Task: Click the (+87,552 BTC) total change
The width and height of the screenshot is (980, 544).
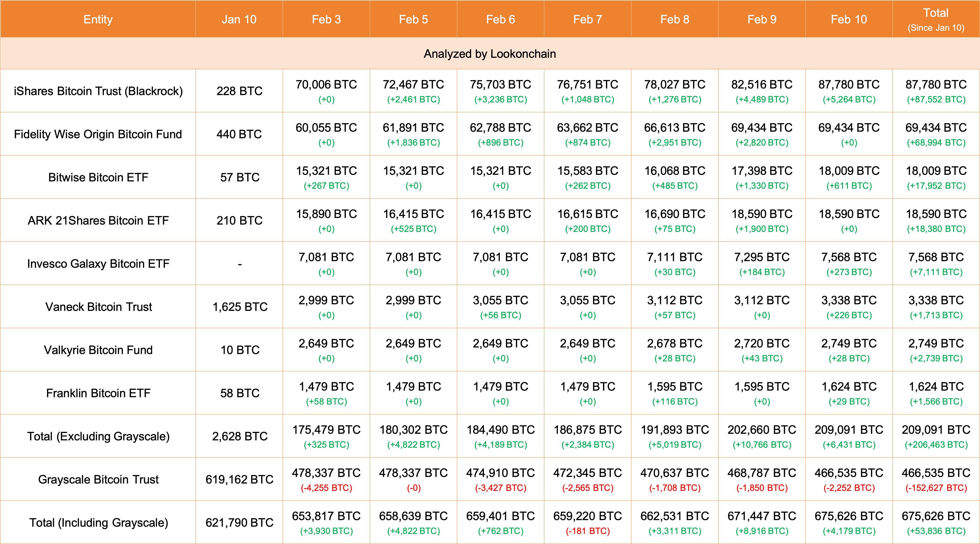Action: tap(936, 99)
